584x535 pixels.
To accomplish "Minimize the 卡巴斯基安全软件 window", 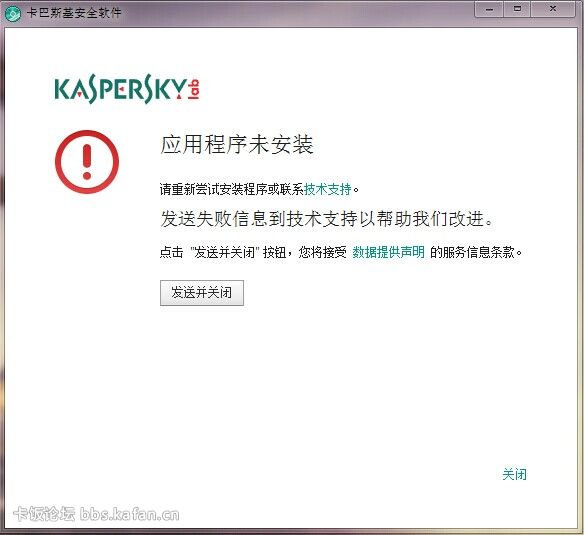I will point(489,9).
